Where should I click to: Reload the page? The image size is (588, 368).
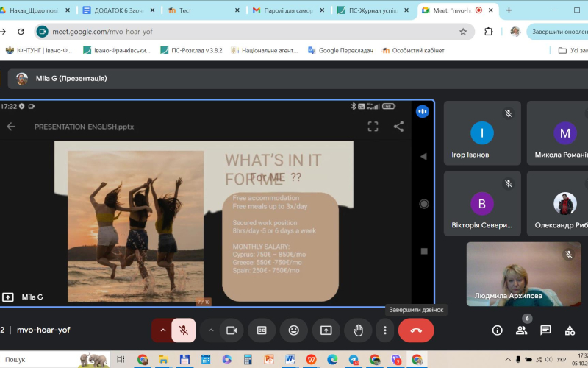pyautogui.click(x=21, y=32)
